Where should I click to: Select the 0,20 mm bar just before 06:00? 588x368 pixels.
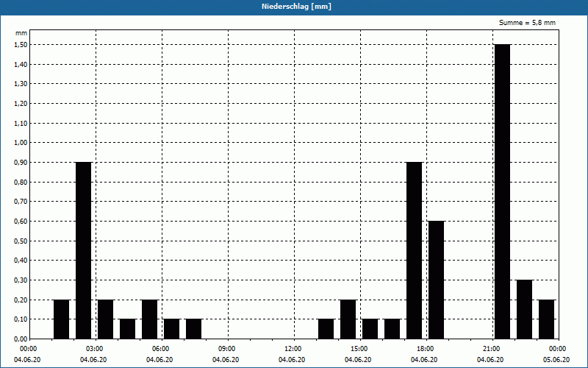pyautogui.click(x=150, y=319)
